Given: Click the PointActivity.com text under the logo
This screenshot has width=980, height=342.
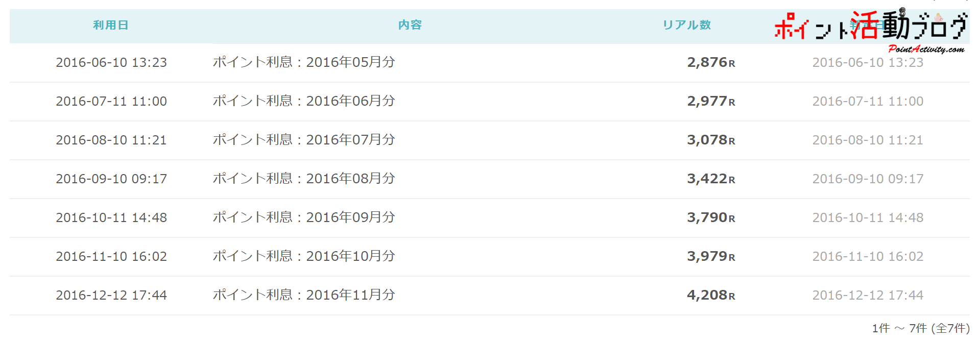Looking at the screenshot, I should click(926, 49).
